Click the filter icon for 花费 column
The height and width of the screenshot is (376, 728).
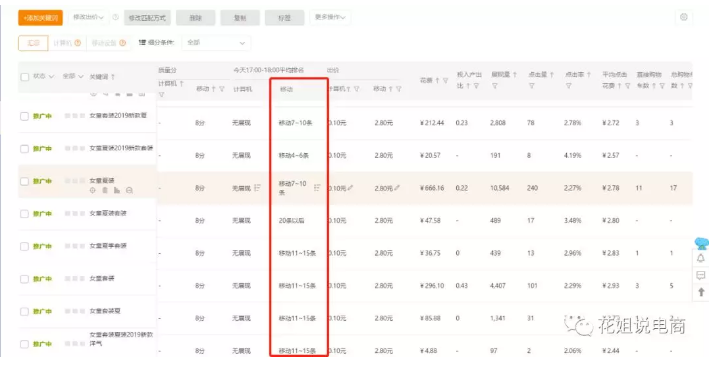(446, 81)
